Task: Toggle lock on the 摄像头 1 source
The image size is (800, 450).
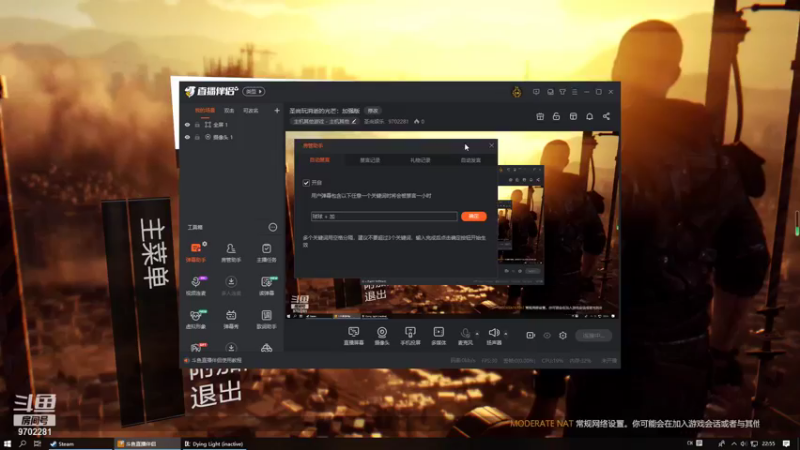Action: coord(197,137)
